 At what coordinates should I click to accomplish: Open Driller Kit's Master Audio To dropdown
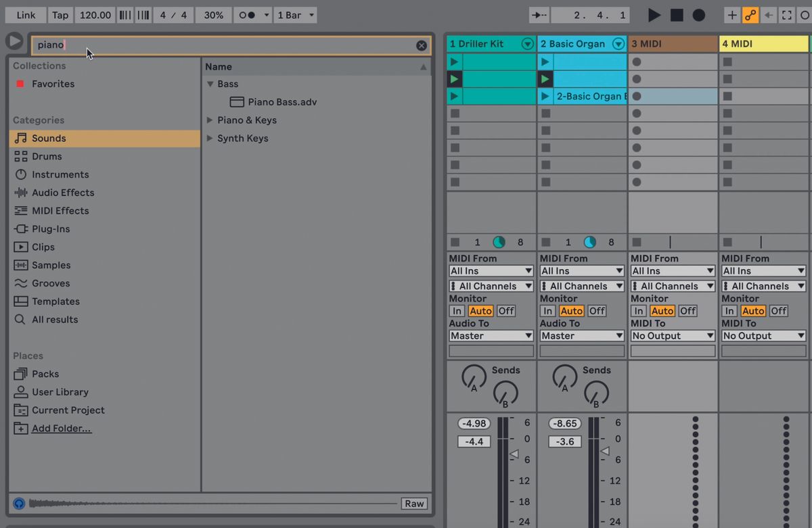(x=491, y=336)
